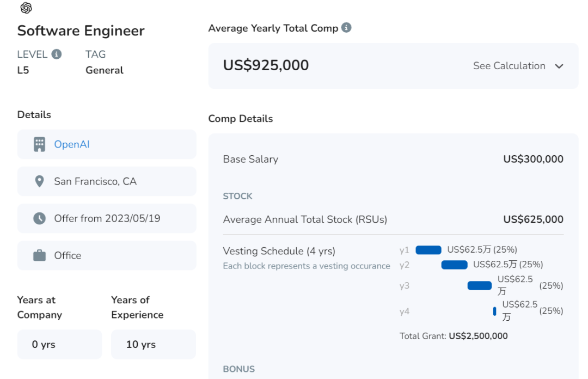Image resolution: width=588 pixels, height=379 pixels.
Task: Click the OpenAI logo icon
Action: pyautogui.click(x=26, y=8)
